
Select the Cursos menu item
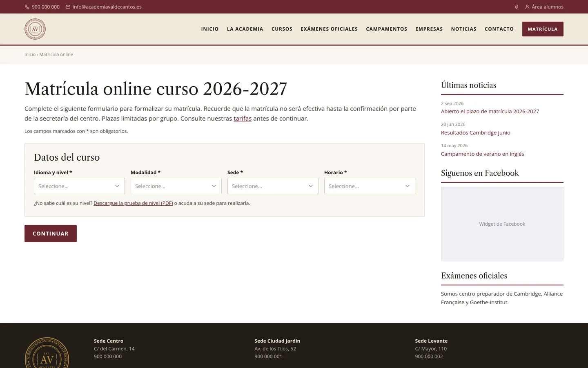tap(282, 29)
